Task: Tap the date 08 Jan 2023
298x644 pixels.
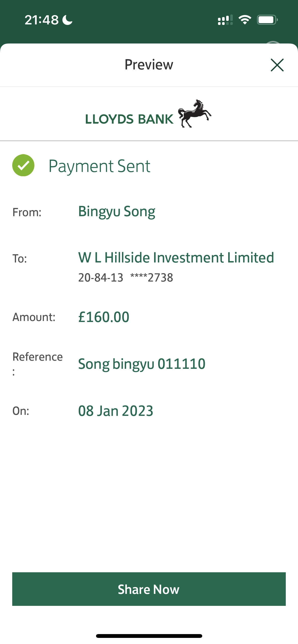Action: click(x=116, y=411)
